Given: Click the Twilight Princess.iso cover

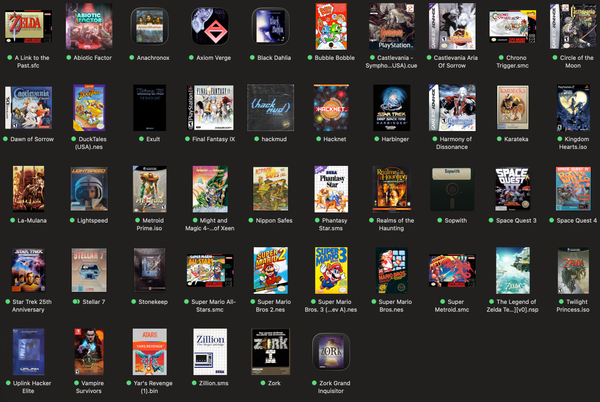Looking at the screenshot, I should tap(573, 270).
